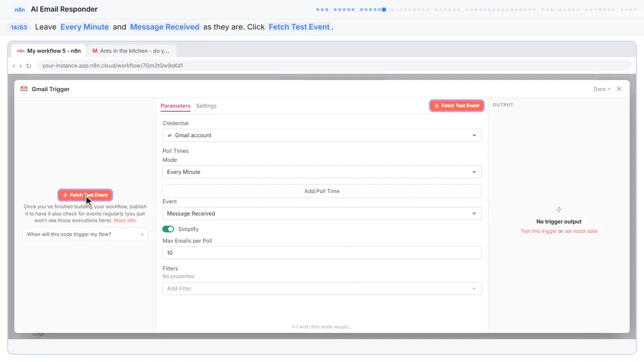Screen dimensions: 644x362
Task: Click Test this trigger link
Action: pyautogui.click(x=539, y=231)
